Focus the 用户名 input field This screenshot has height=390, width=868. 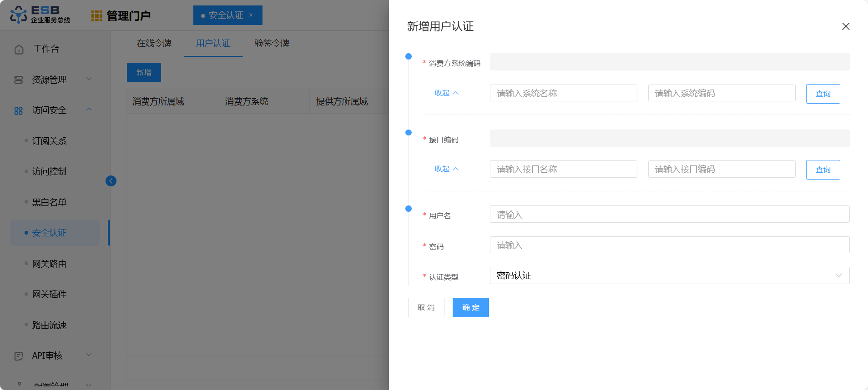pos(669,215)
